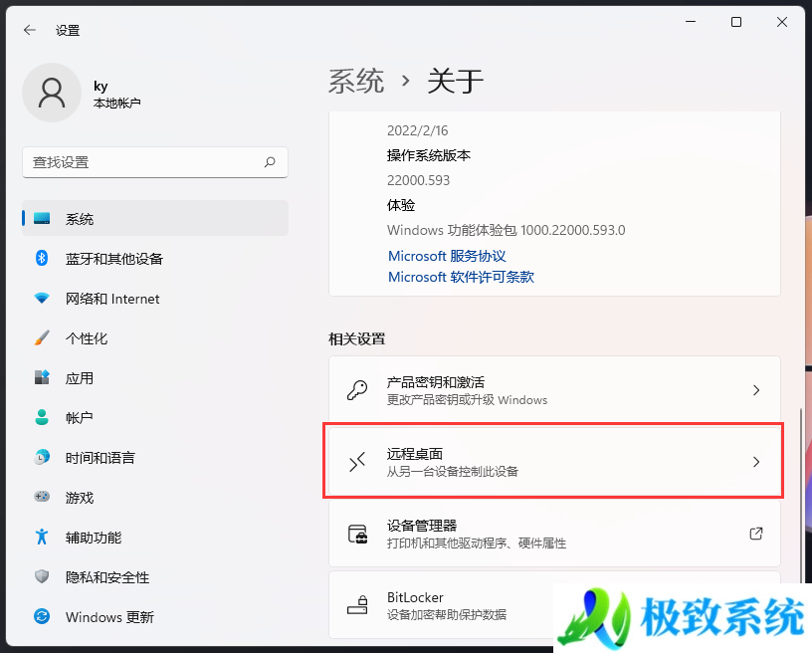Open 时间和语言 settings

[155, 457]
